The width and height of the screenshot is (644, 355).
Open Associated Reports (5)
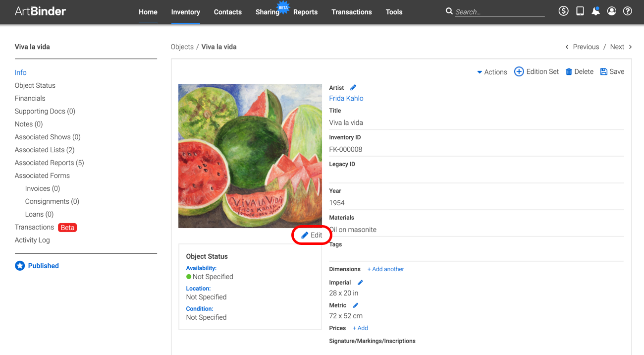tap(50, 163)
